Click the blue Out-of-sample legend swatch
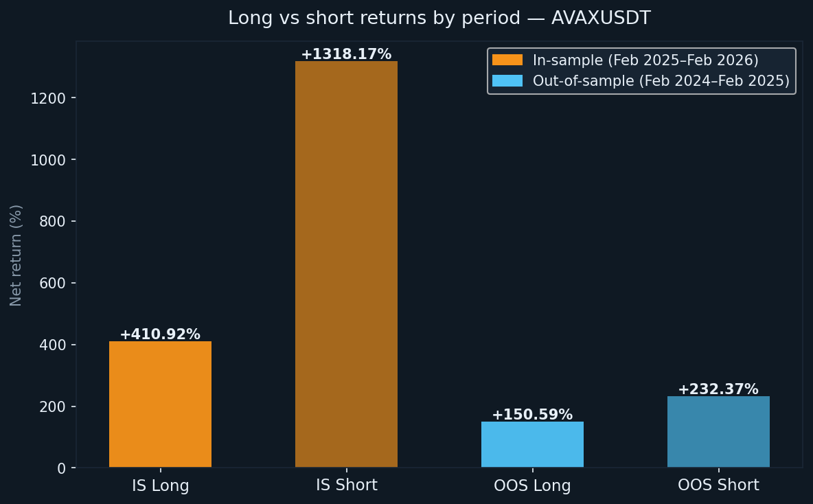The image size is (813, 504). click(x=507, y=81)
